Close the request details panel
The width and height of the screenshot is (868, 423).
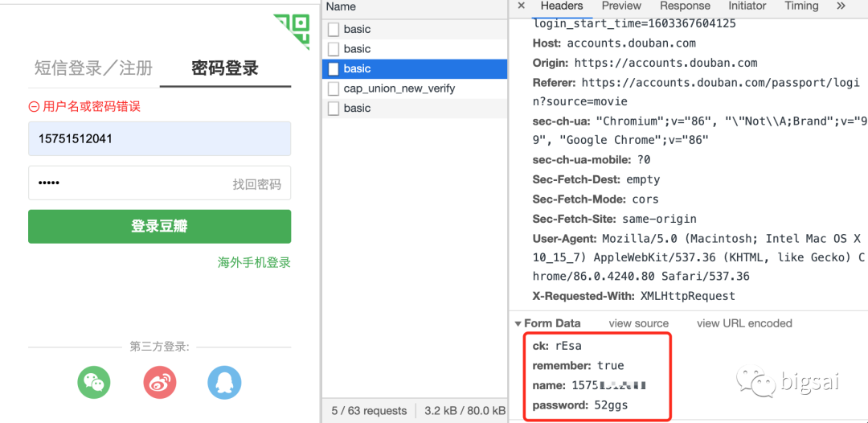[521, 6]
